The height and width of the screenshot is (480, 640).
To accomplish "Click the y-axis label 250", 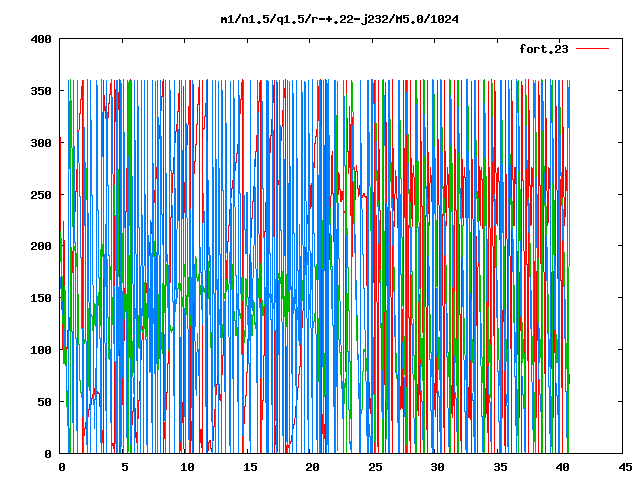I will [x=41, y=195].
